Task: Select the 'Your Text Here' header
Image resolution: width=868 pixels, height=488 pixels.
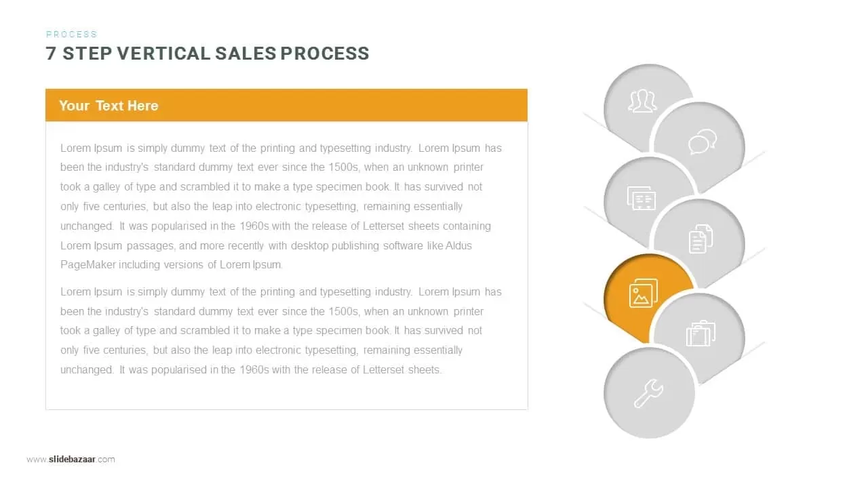Action: 108,106
